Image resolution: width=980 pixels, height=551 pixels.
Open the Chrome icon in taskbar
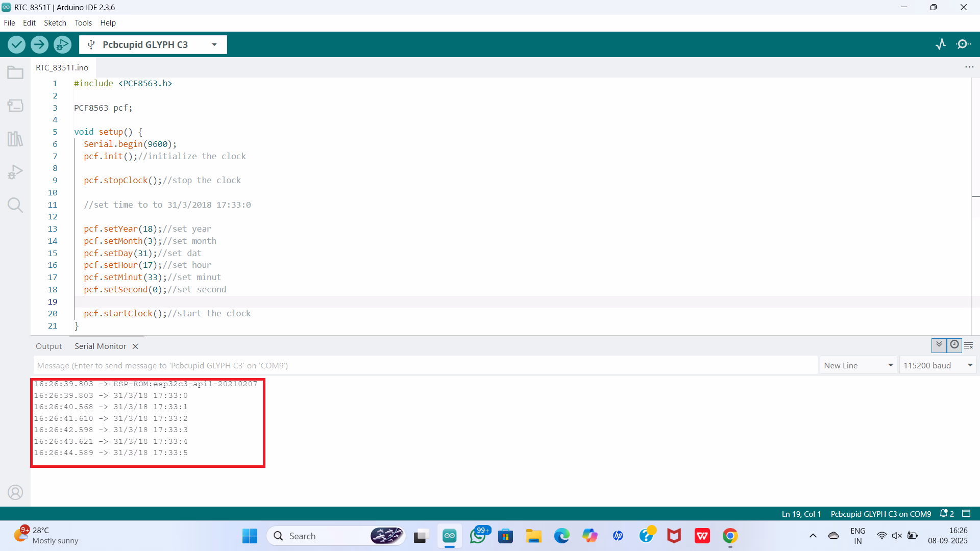(730, 536)
